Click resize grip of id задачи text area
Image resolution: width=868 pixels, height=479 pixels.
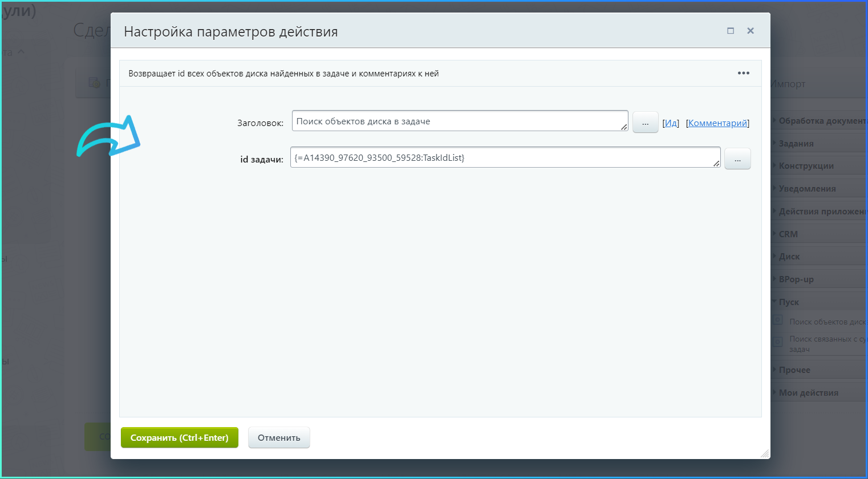tap(716, 164)
